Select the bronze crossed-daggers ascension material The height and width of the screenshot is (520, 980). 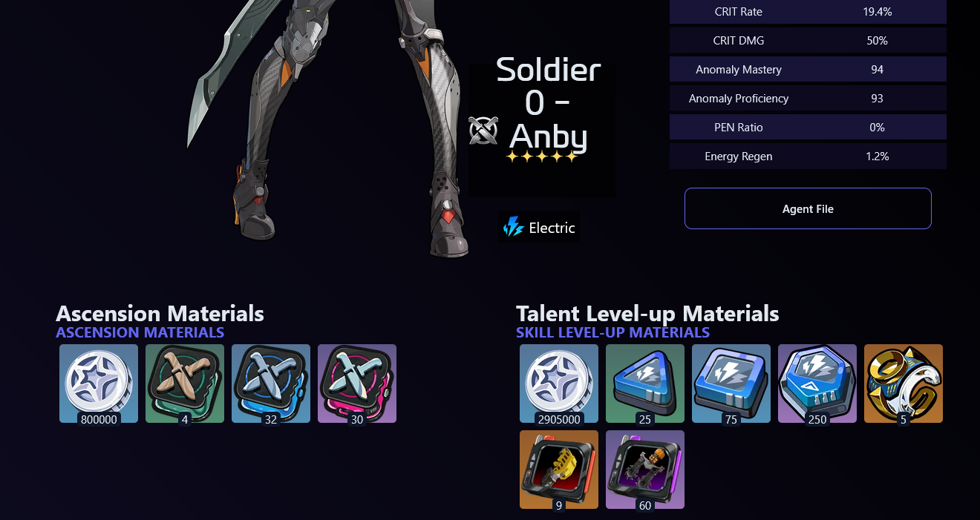click(x=185, y=384)
